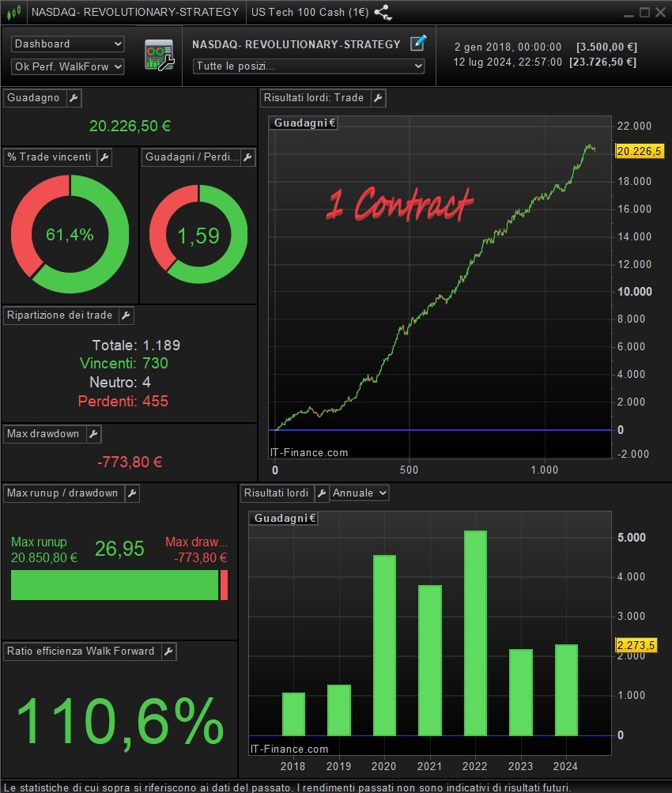Click the 2022 annual gains bar
Image resolution: width=672 pixels, height=793 pixels.
[x=475, y=633]
